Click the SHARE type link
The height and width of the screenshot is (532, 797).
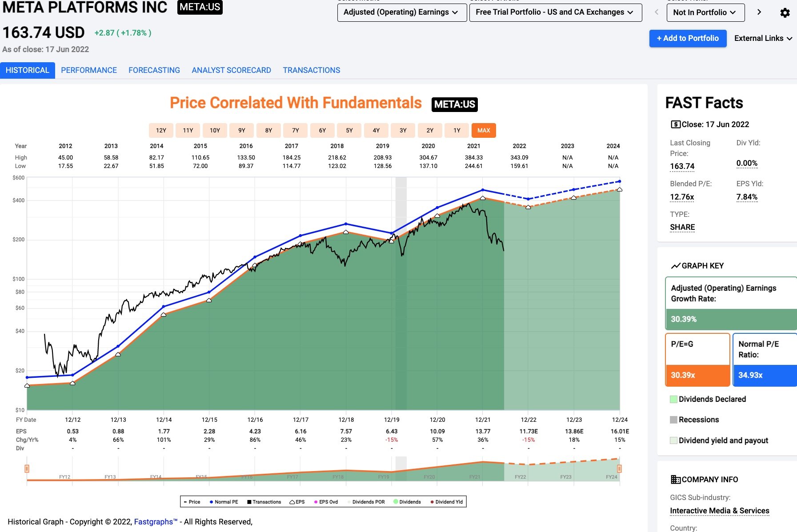coord(682,227)
